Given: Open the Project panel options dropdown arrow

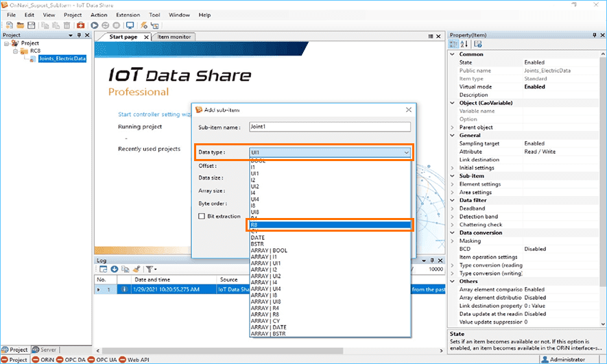Looking at the screenshot, I should coord(71,35).
